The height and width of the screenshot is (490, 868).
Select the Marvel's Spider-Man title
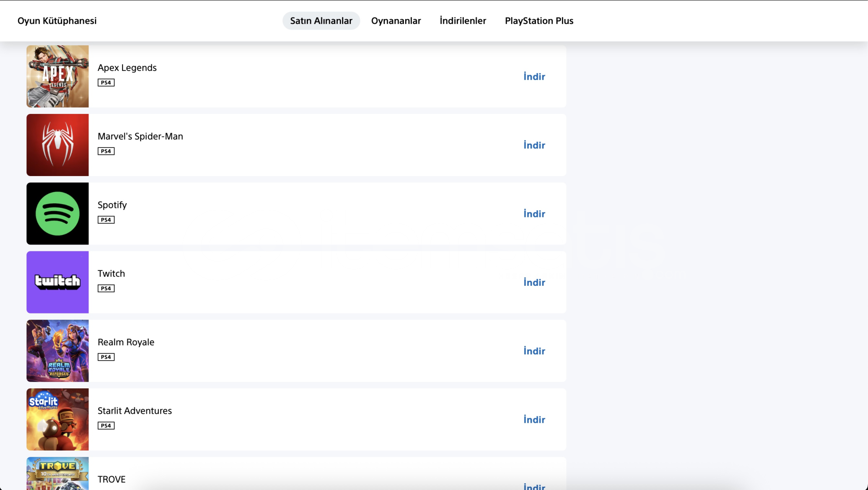[140, 136]
